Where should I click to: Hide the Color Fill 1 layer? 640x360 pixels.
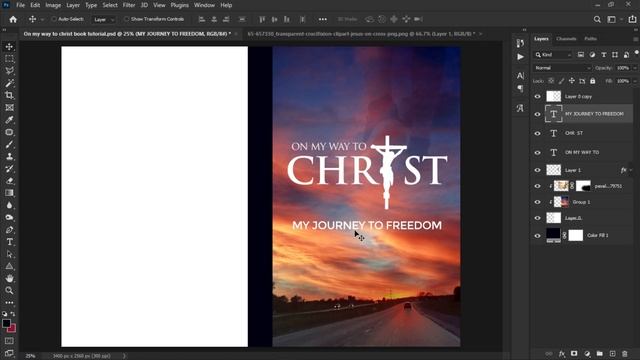pyautogui.click(x=538, y=236)
